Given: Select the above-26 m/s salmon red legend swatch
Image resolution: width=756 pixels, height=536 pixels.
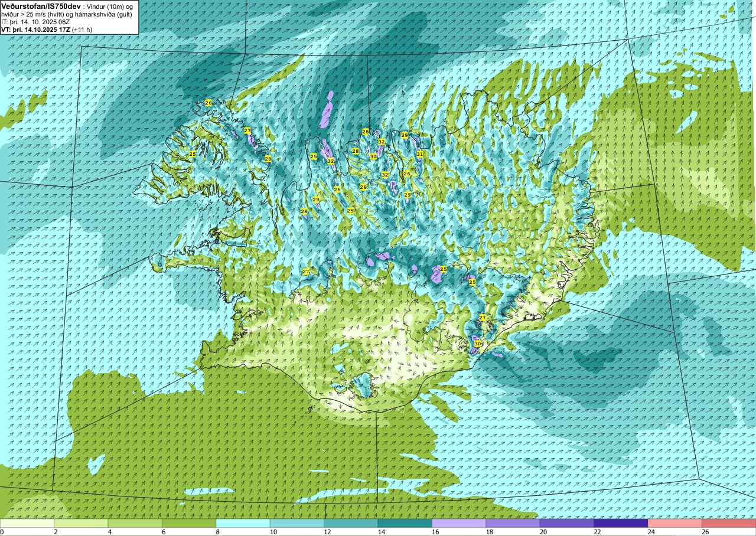Looking at the screenshot, I should (x=729, y=523).
